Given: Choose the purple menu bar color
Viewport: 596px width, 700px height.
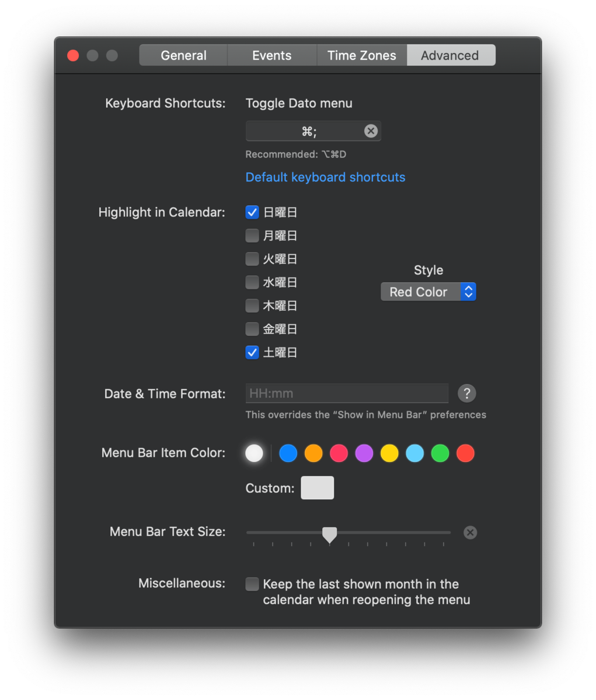Looking at the screenshot, I should pyautogui.click(x=364, y=453).
